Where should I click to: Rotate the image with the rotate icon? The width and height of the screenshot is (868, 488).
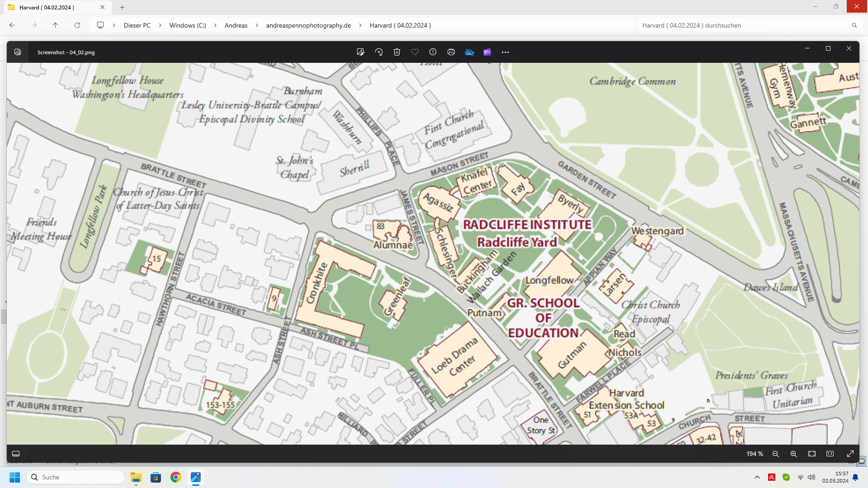pos(379,52)
